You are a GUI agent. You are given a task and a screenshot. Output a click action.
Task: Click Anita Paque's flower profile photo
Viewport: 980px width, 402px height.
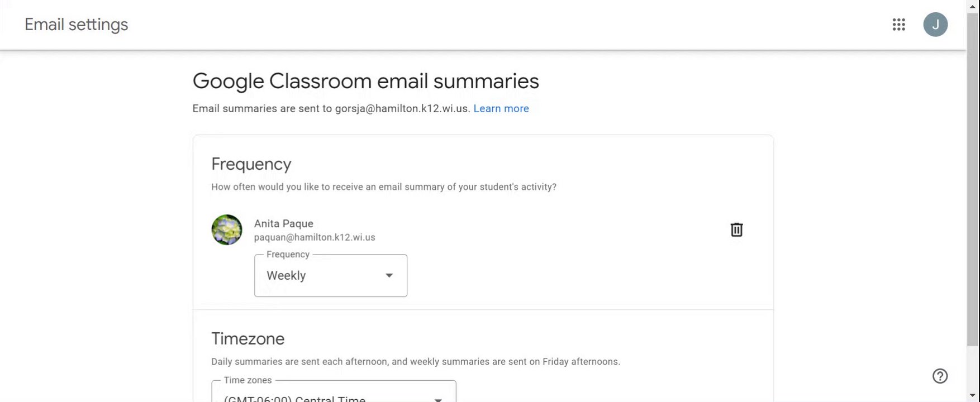pos(227,229)
